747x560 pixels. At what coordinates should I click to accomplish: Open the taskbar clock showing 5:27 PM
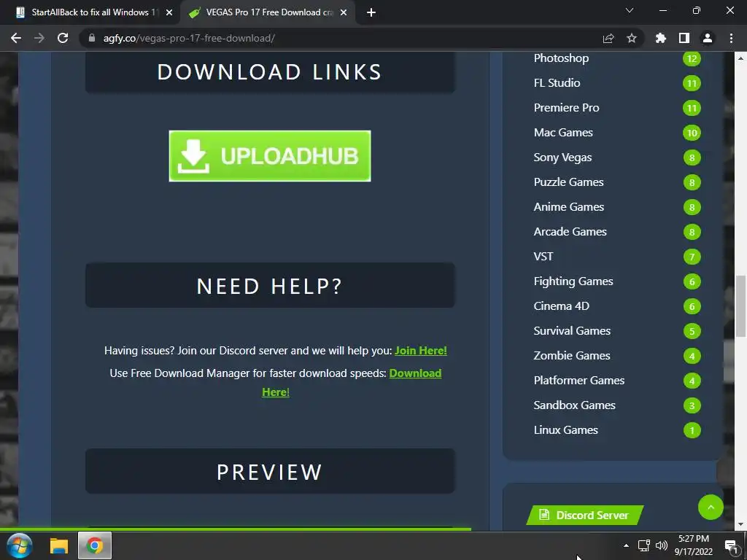tap(693, 545)
